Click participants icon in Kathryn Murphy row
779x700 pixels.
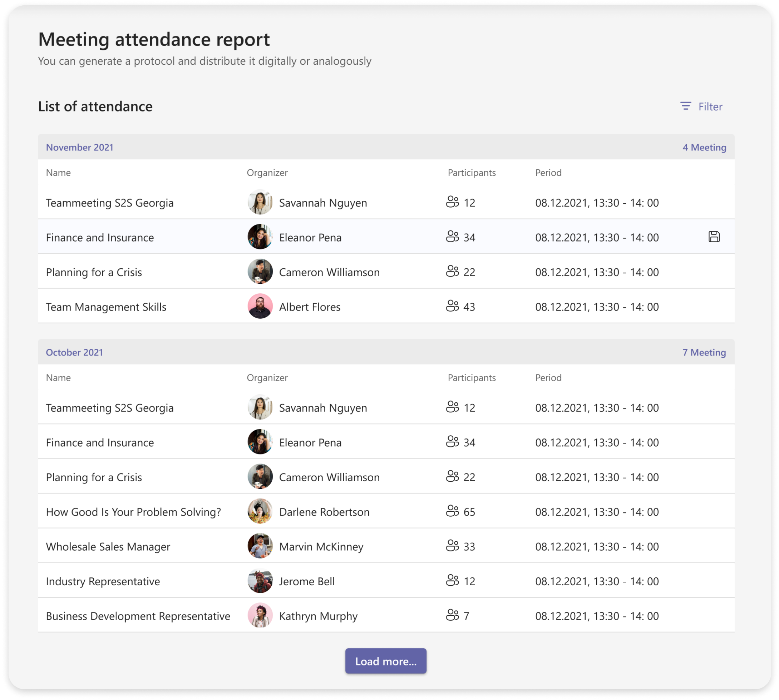pos(452,615)
